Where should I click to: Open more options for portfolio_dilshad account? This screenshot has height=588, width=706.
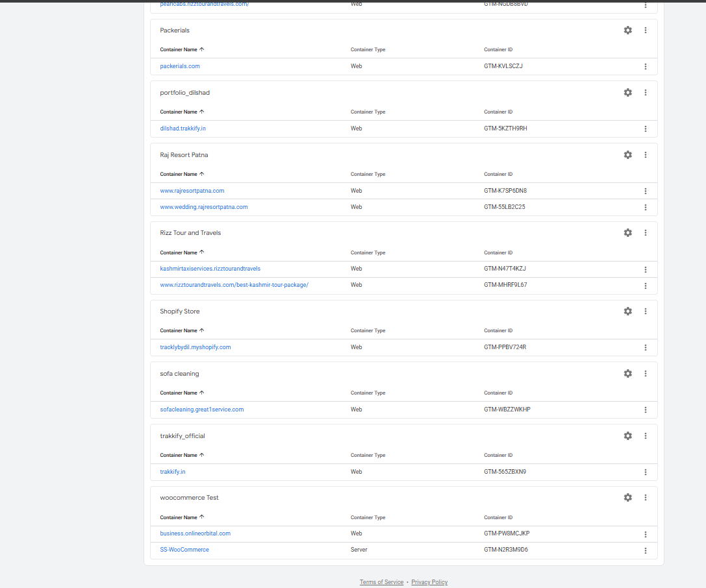(x=645, y=92)
